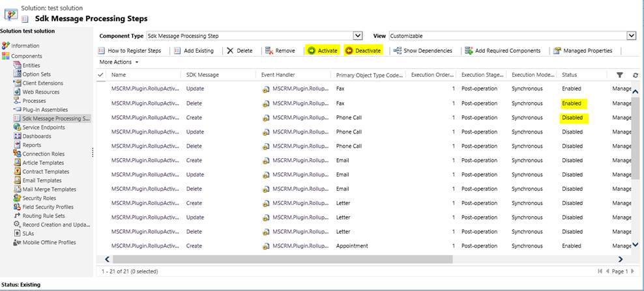Open the More Actions menu
This screenshot has width=644, height=291.
[x=119, y=62]
